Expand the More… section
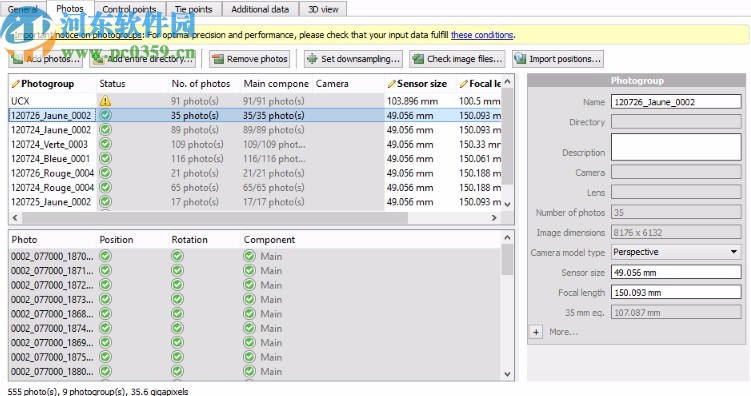Screen dimensions: 751x396 (536, 332)
